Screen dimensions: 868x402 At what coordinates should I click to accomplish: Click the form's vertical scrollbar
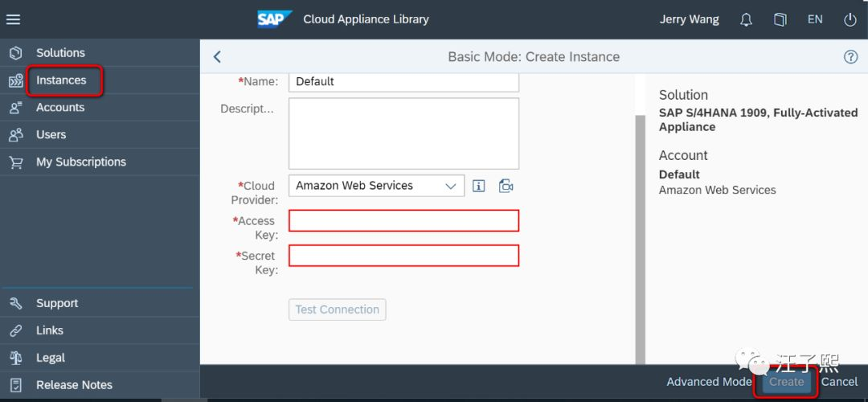(640, 240)
